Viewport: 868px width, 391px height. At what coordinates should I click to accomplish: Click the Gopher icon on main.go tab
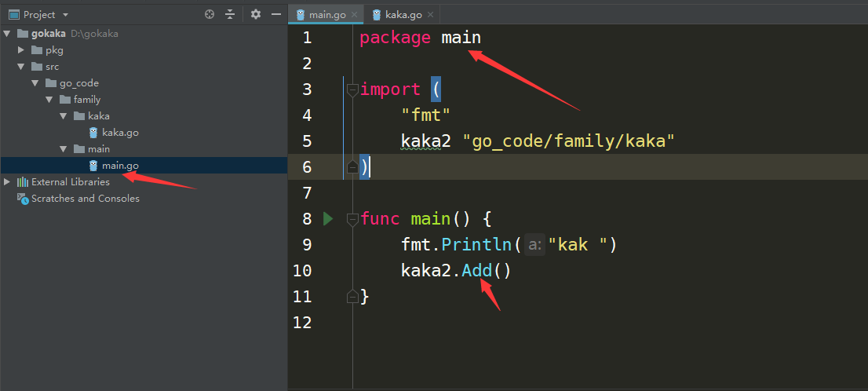(301, 15)
